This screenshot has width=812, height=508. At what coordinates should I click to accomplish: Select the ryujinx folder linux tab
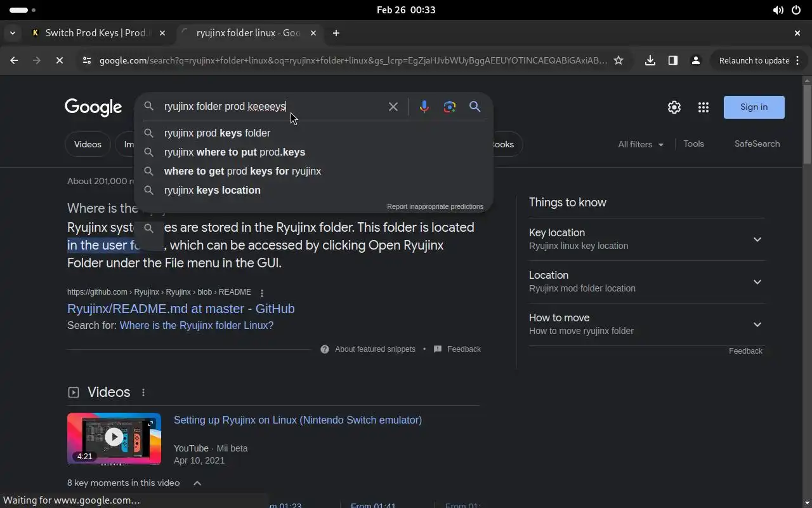[249, 33]
